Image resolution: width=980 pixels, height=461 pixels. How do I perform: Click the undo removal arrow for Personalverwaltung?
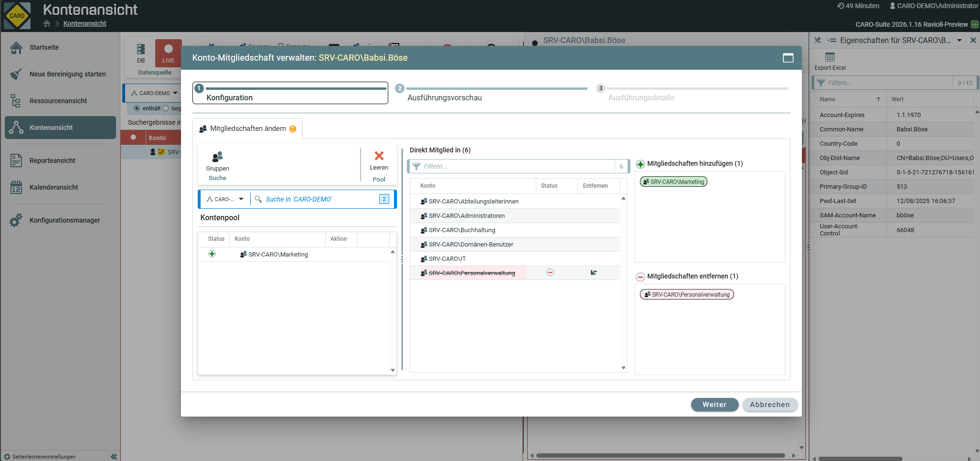[x=594, y=272]
